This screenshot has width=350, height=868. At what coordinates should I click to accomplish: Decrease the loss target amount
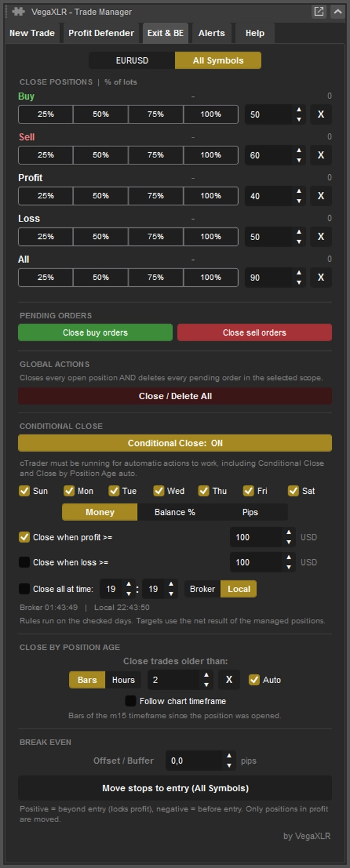(x=289, y=567)
